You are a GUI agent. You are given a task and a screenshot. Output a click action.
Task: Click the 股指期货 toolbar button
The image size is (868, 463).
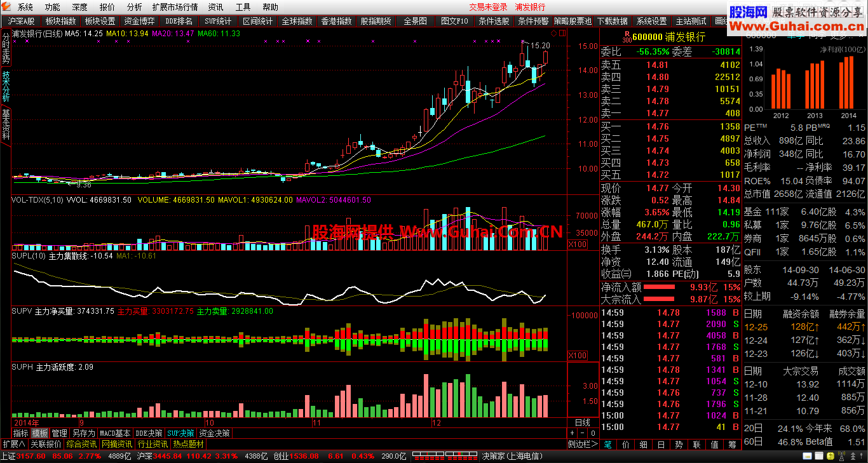pyautogui.click(x=376, y=21)
